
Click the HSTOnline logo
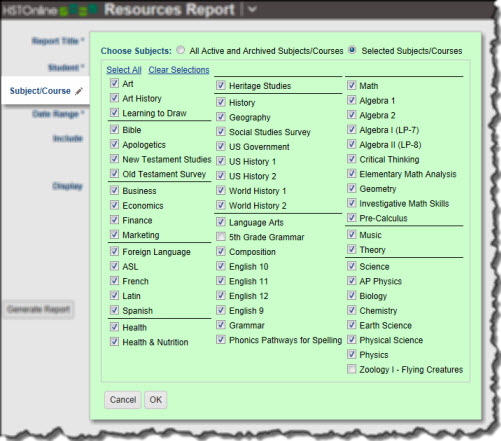pos(49,10)
